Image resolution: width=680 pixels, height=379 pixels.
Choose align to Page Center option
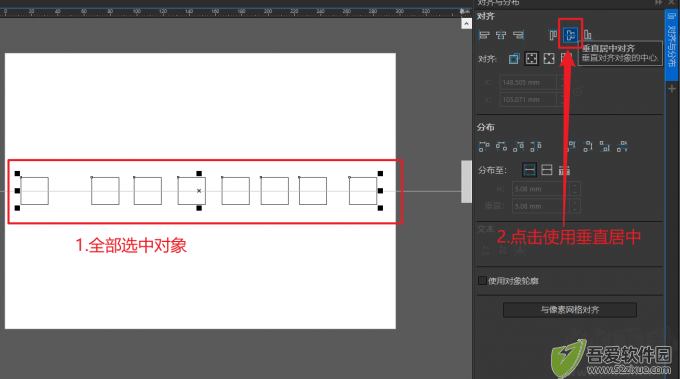tap(549, 59)
